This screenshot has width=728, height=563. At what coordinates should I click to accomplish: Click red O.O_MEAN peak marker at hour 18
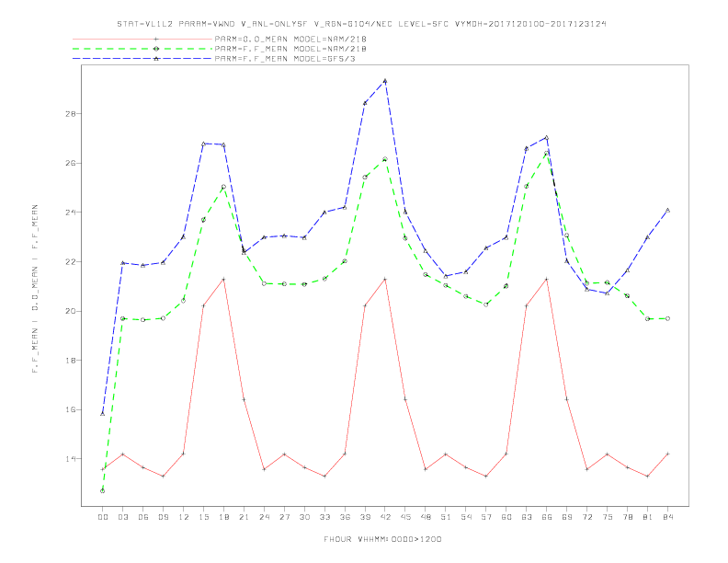click(223, 279)
